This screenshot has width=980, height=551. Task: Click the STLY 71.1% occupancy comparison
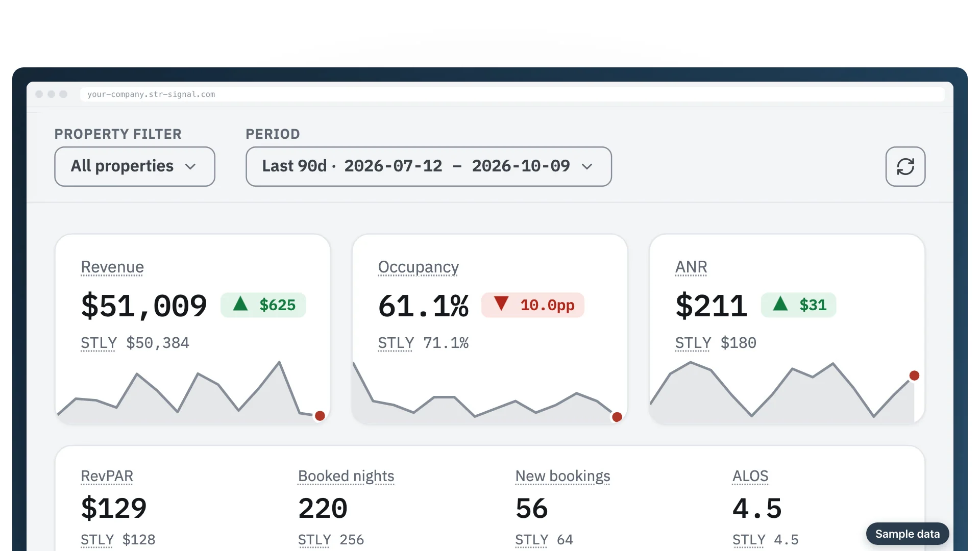[423, 343]
